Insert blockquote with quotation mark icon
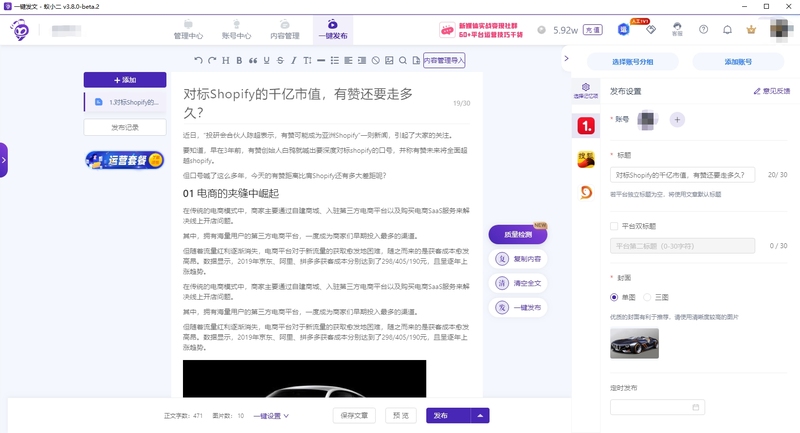Image resolution: width=800 pixels, height=433 pixels. tap(253, 60)
